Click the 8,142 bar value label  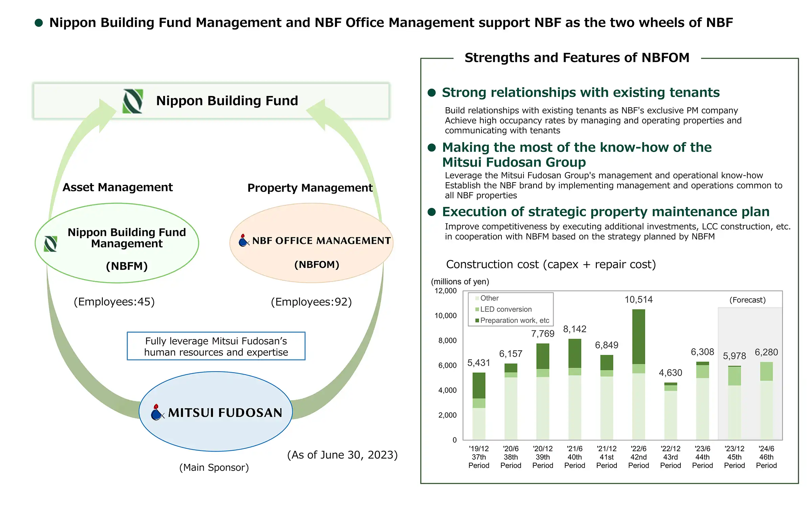[574, 329]
